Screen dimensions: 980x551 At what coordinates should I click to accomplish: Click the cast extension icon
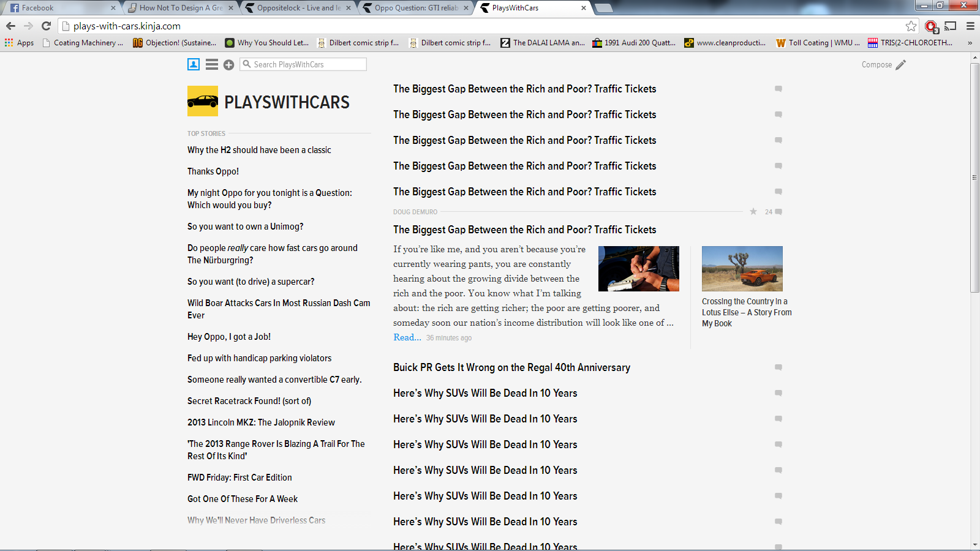pyautogui.click(x=951, y=26)
